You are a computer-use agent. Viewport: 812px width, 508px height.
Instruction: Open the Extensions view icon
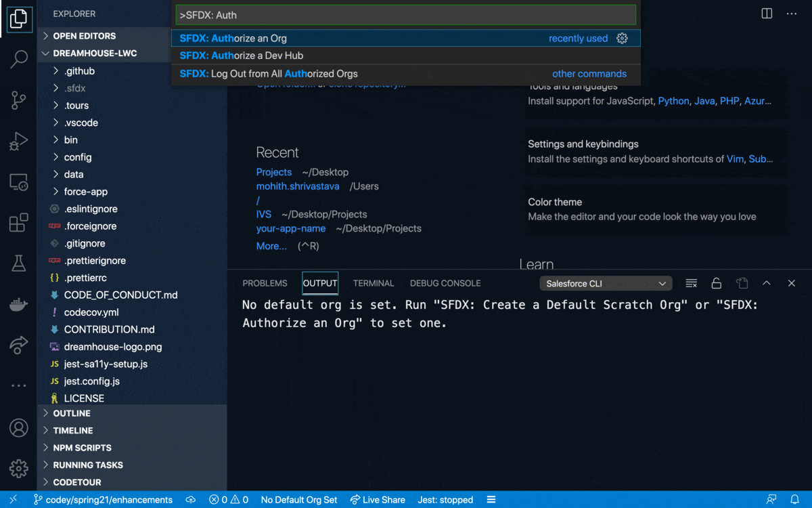[x=19, y=222]
